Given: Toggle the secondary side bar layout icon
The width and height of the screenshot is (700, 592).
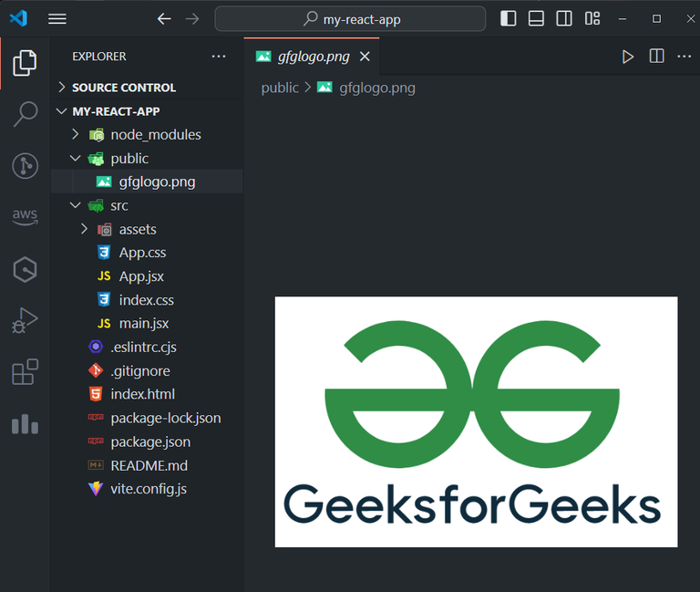Looking at the screenshot, I should point(564,19).
